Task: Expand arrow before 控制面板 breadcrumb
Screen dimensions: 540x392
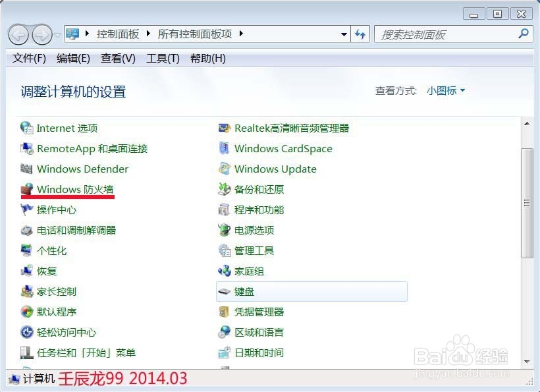Action: [87, 34]
